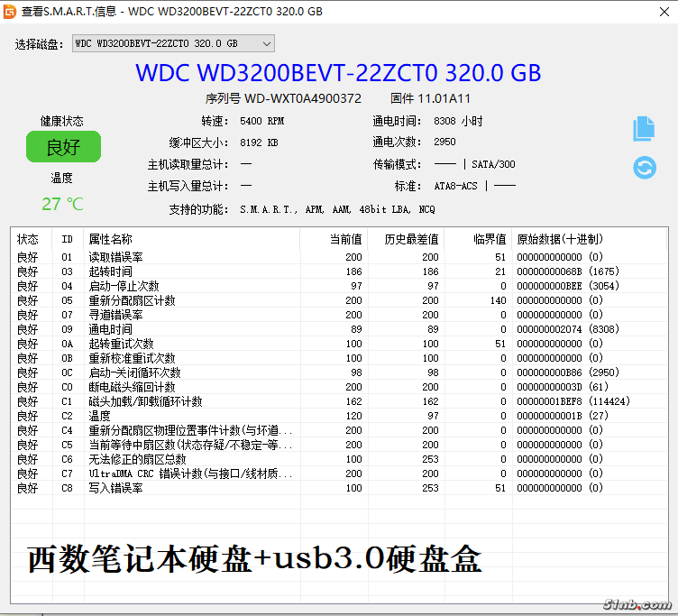Image resolution: width=678 pixels, height=616 pixels.
Task: Click the 状态 column header
Action: click(x=32, y=239)
